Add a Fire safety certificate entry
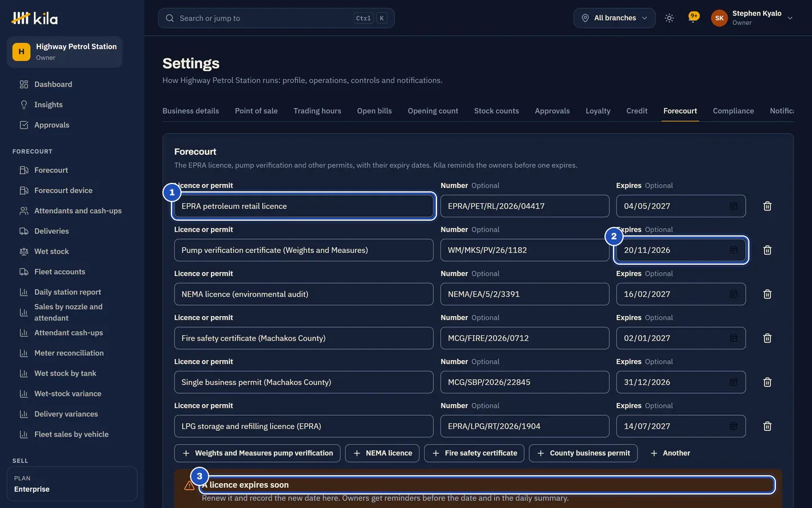 (x=474, y=453)
